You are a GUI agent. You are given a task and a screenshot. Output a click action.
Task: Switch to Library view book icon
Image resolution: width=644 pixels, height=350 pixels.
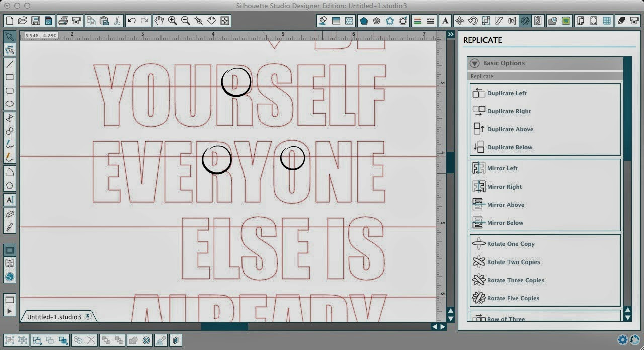pyautogui.click(x=9, y=264)
